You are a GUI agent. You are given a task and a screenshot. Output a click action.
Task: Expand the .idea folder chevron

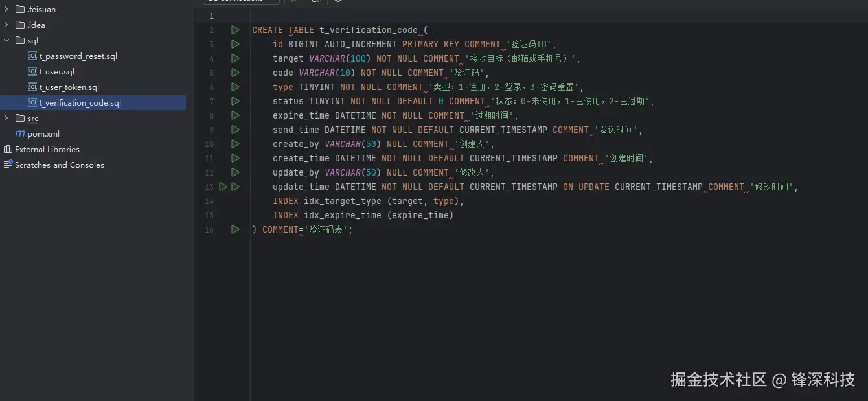[6, 25]
